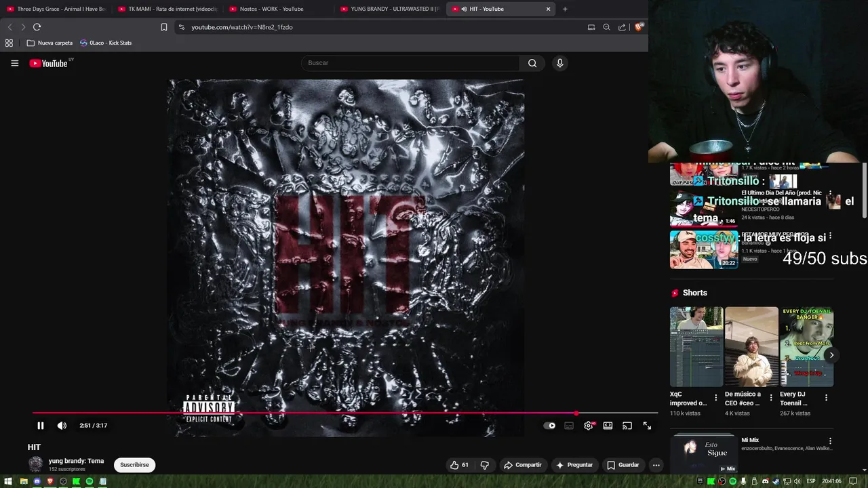The height and width of the screenshot is (488, 868).
Task: Show next shorts with arrow chevron
Action: point(831,355)
